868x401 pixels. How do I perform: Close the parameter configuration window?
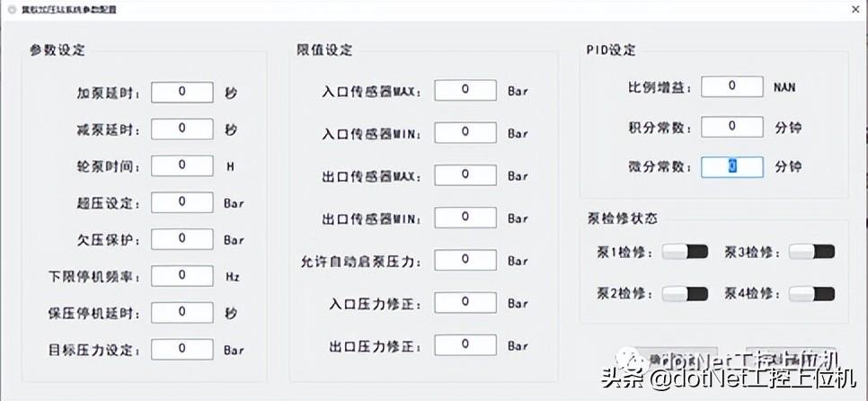[853, 8]
